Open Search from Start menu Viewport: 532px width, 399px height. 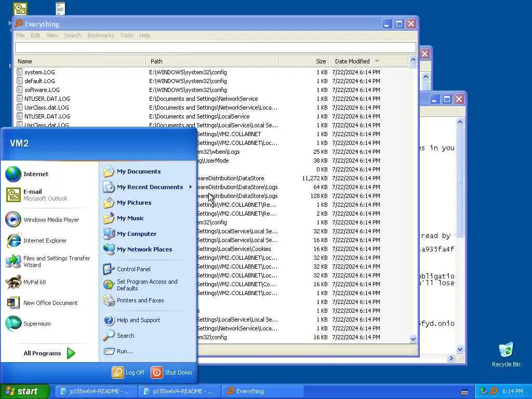119,336
